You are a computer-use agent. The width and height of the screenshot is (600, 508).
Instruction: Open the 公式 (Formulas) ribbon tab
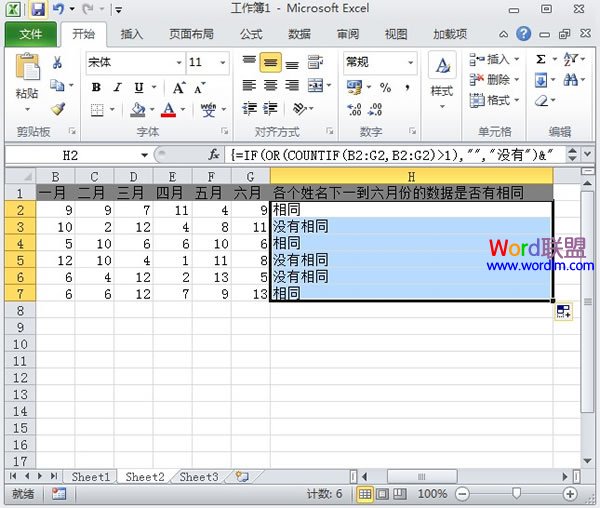coord(251,33)
